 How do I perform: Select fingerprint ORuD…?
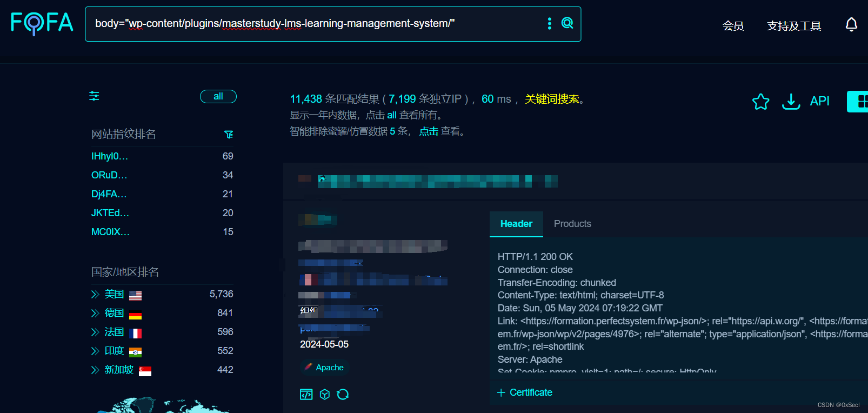click(x=109, y=175)
